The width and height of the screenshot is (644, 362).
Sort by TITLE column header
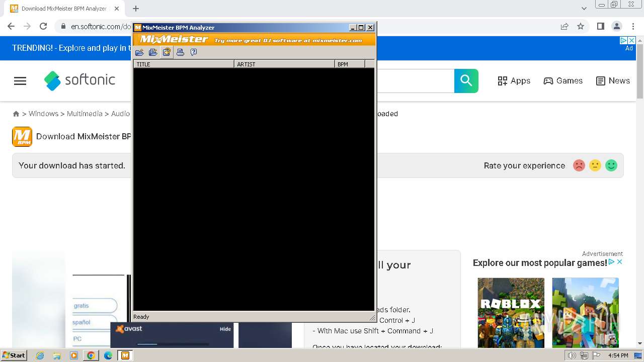(x=184, y=64)
